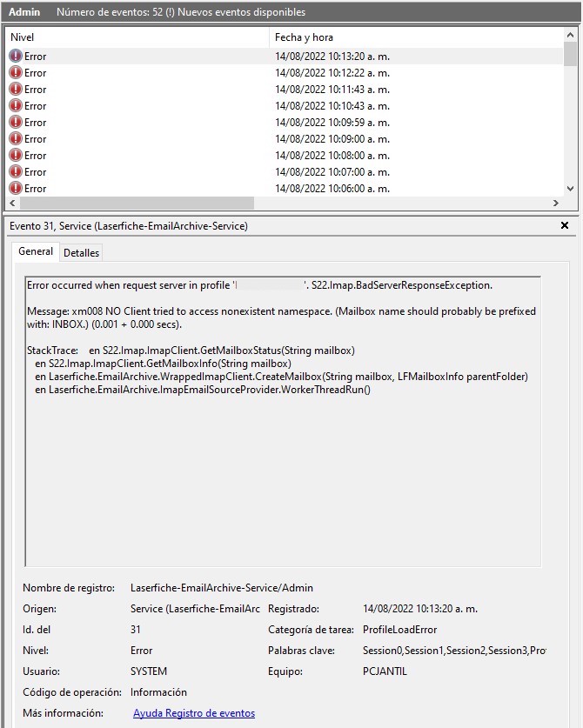Click the 'Número de eventos: 52' header text
Screen dimensions: 583x728
click(x=109, y=12)
